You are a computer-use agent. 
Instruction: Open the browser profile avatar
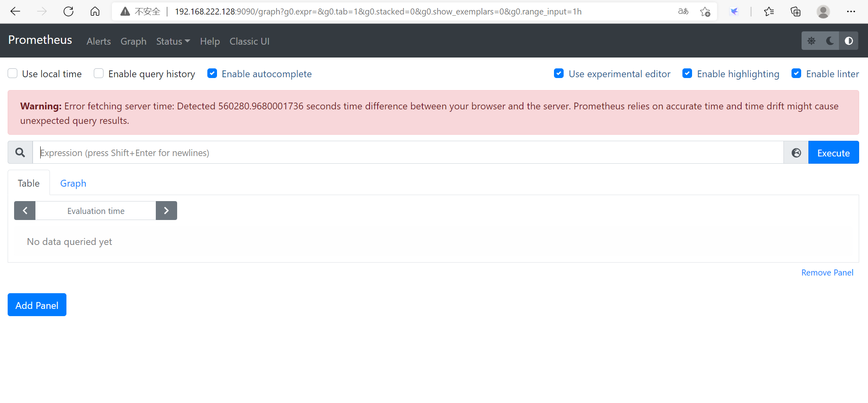[x=823, y=11]
